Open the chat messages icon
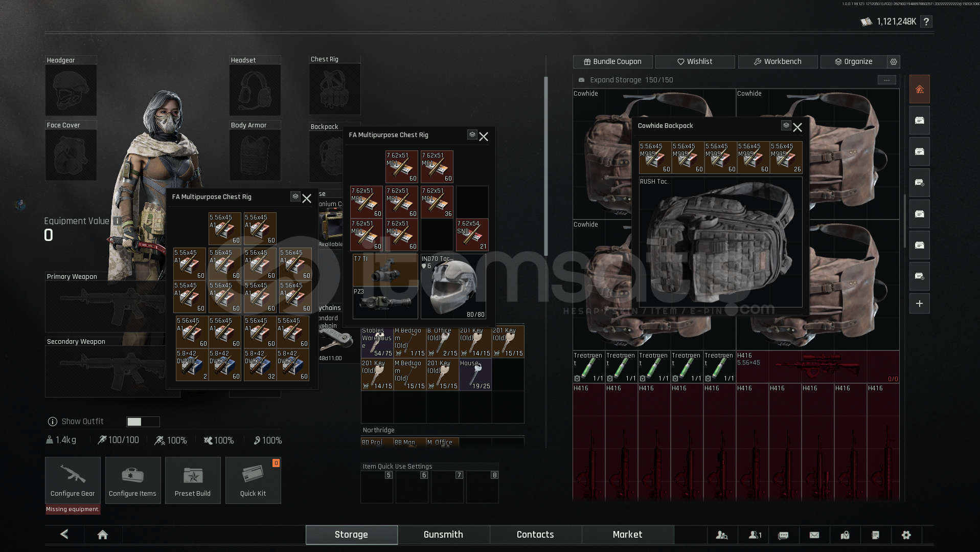Image resolution: width=980 pixels, height=552 pixels. pos(783,535)
